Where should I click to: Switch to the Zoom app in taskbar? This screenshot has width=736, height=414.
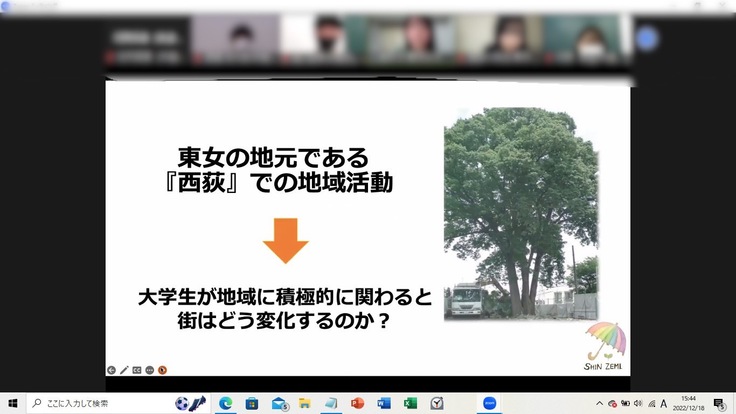click(x=490, y=403)
